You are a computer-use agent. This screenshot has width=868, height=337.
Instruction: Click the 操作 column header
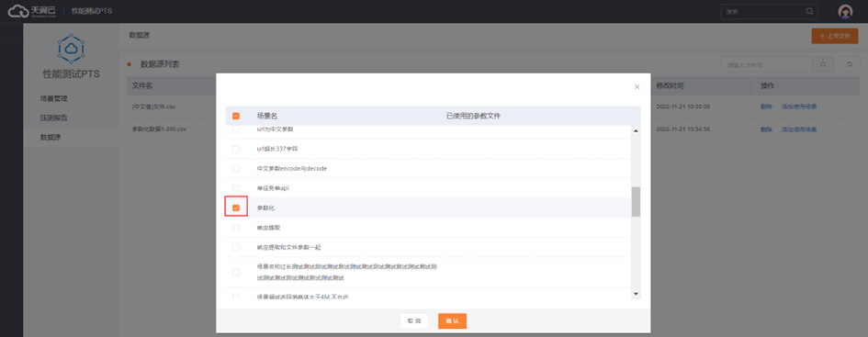coord(767,86)
